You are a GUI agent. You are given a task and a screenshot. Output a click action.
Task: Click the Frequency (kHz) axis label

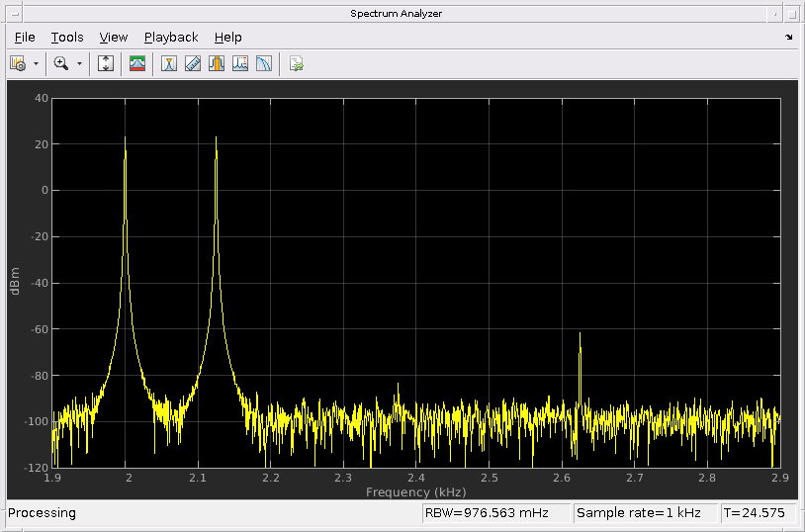pos(415,492)
